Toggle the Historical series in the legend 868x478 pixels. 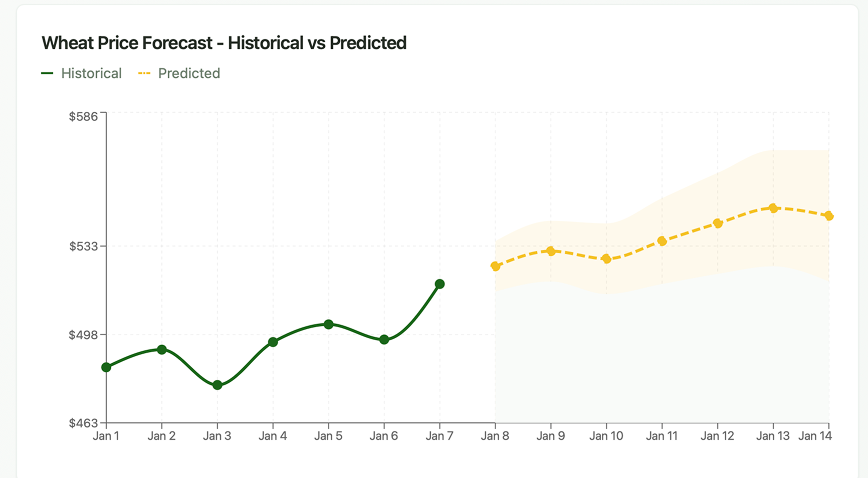(82, 73)
